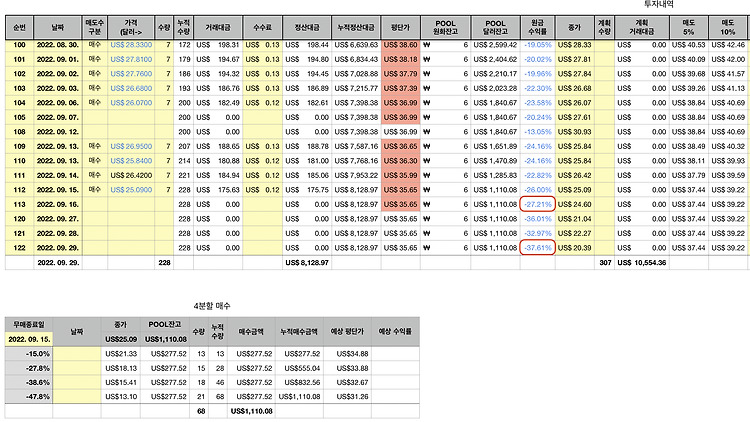750x422 pixels.
Task: Select the 계획 거래대금 column header
Action: pyautogui.click(x=641, y=27)
